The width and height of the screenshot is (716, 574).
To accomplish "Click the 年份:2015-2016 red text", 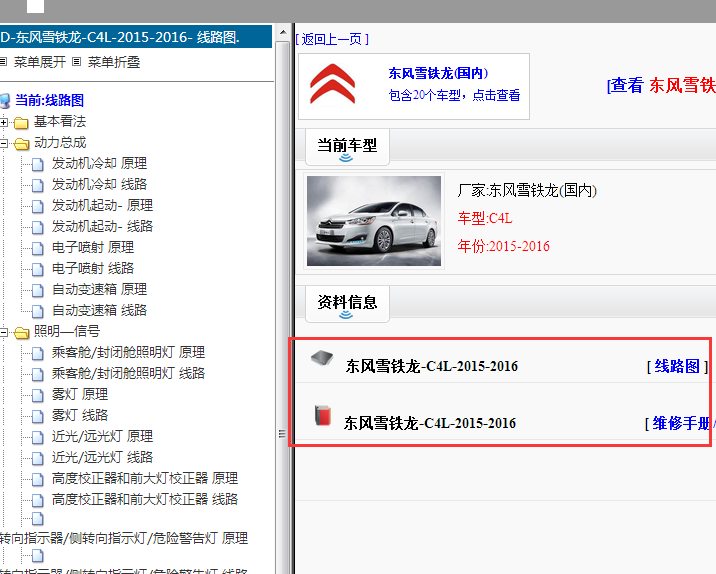I will point(504,247).
